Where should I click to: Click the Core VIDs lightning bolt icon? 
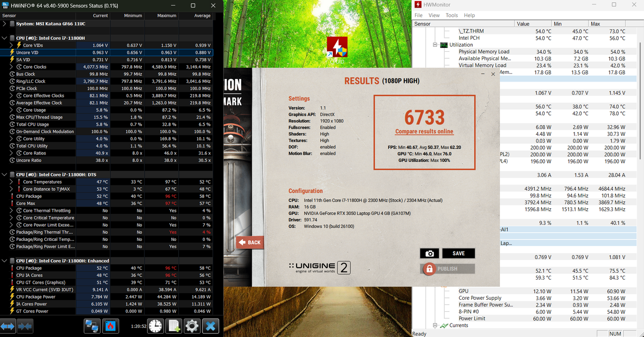[19, 45]
